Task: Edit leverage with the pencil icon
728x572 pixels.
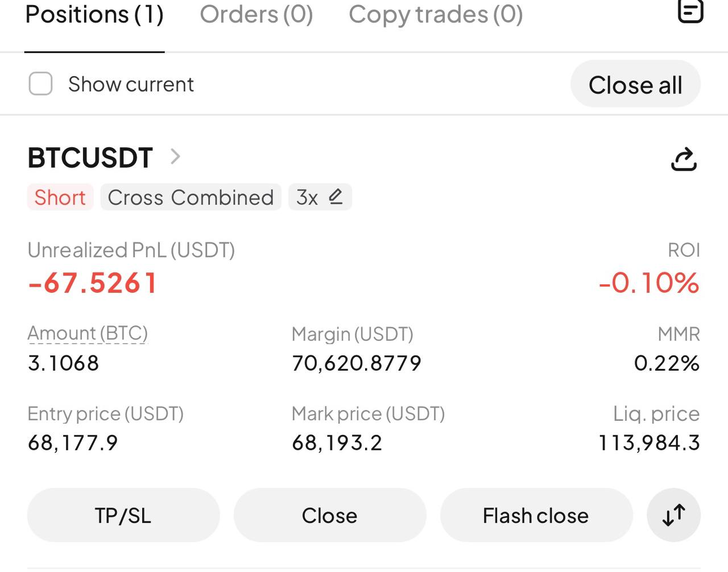Action: click(336, 197)
